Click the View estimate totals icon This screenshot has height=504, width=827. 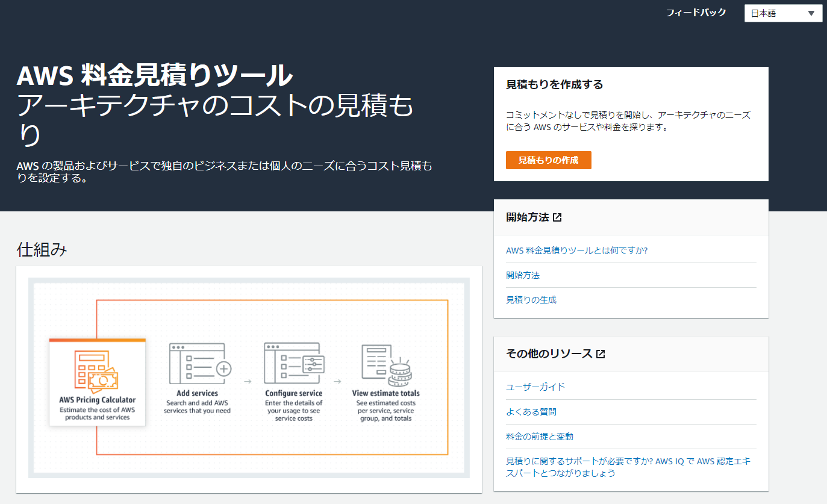pyautogui.click(x=386, y=366)
